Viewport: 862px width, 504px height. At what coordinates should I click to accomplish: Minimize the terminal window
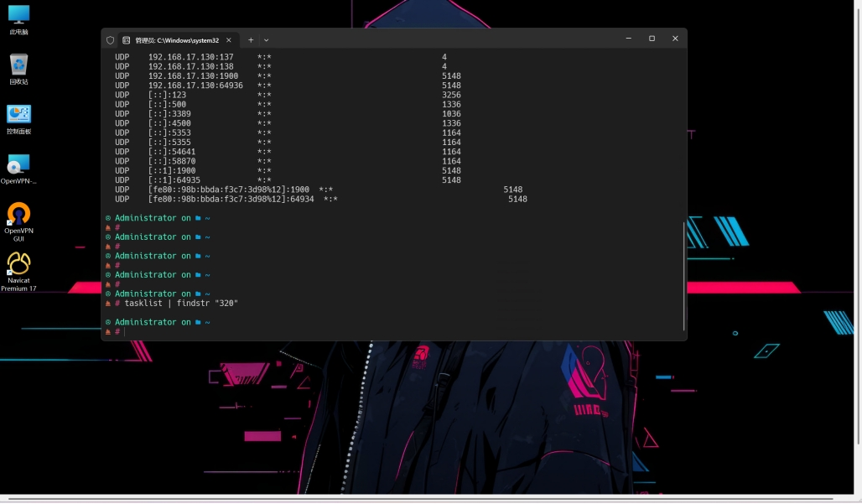tap(629, 39)
